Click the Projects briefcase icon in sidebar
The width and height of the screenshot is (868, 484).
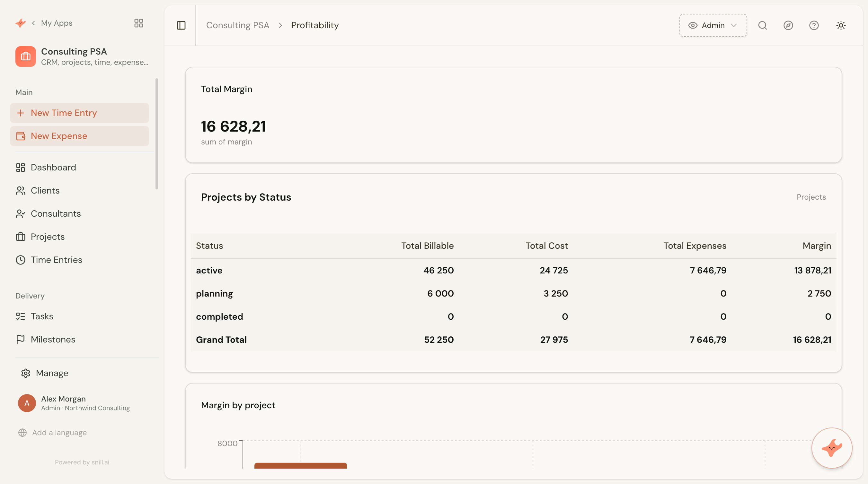click(x=21, y=237)
